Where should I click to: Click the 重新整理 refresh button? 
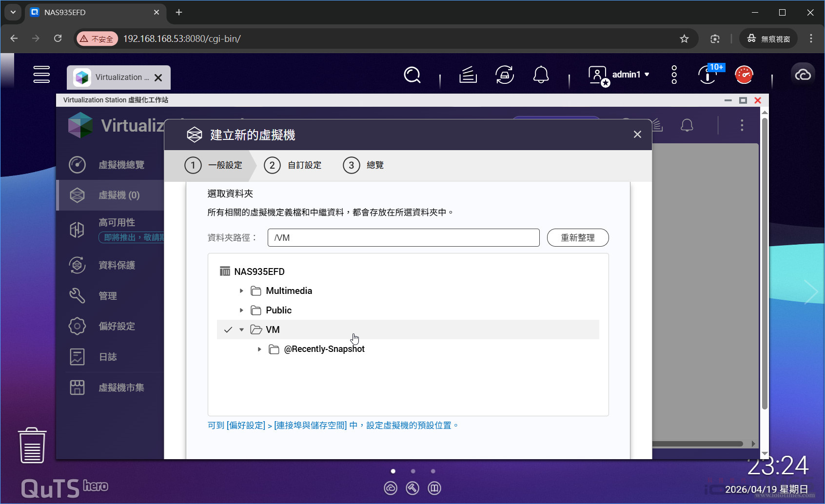pyautogui.click(x=577, y=238)
